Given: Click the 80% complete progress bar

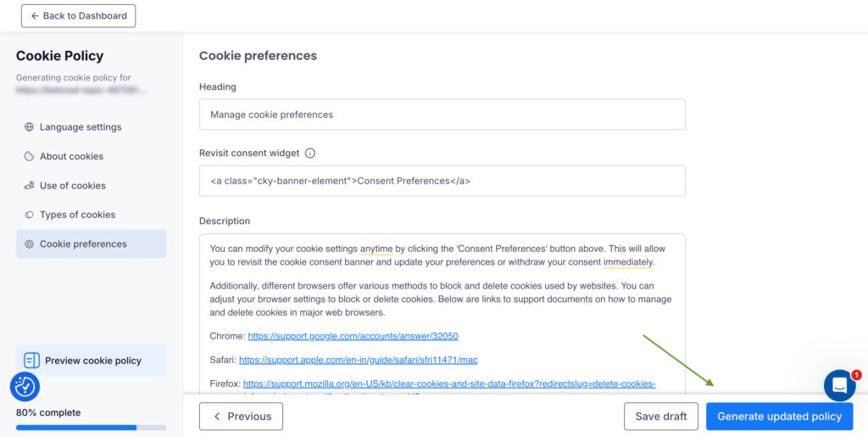Looking at the screenshot, I should pos(91,427).
